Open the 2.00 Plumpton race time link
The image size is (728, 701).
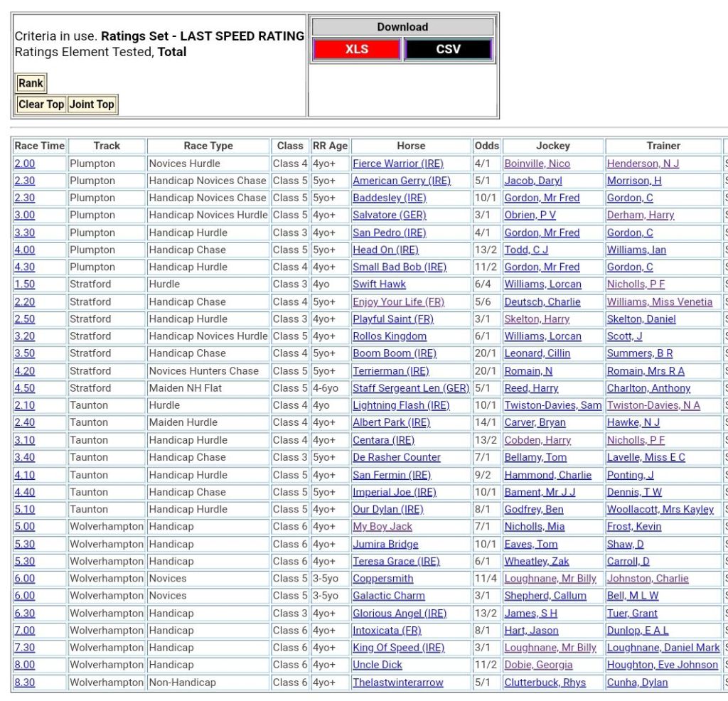pos(25,164)
